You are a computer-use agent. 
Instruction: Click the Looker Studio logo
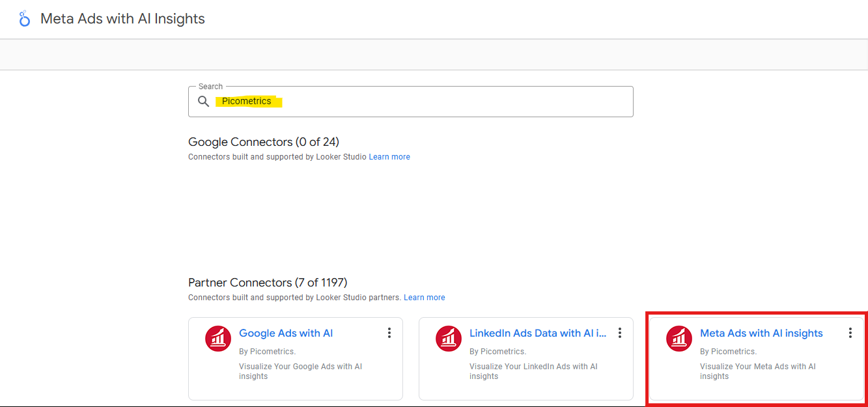coord(25,19)
